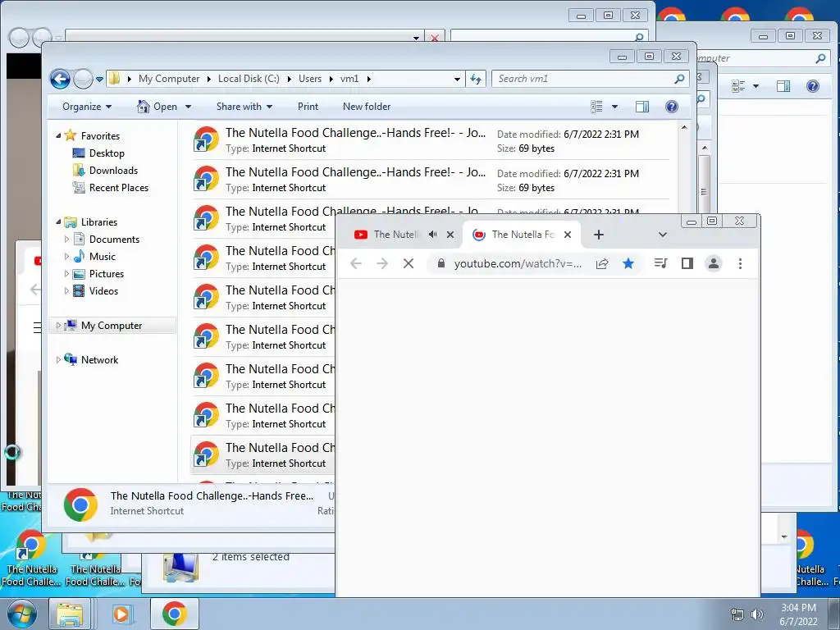The height and width of the screenshot is (630, 840).
Task: Click the scroll up arrow of the file list
Action: 684,127
